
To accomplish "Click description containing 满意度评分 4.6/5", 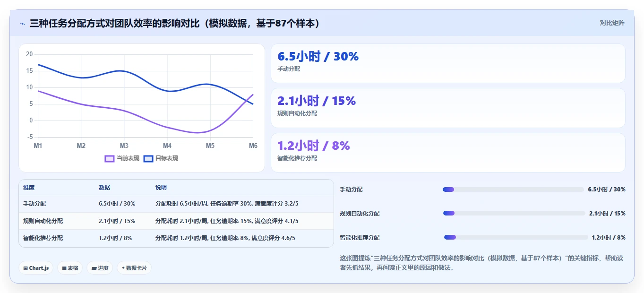I will click(x=225, y=238).
